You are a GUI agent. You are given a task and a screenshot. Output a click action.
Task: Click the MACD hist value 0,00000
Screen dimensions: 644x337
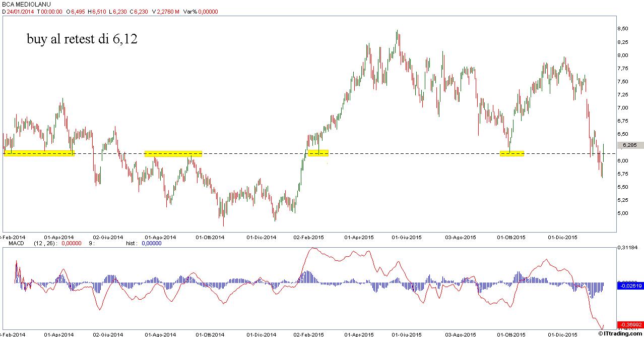pos(152,243)
